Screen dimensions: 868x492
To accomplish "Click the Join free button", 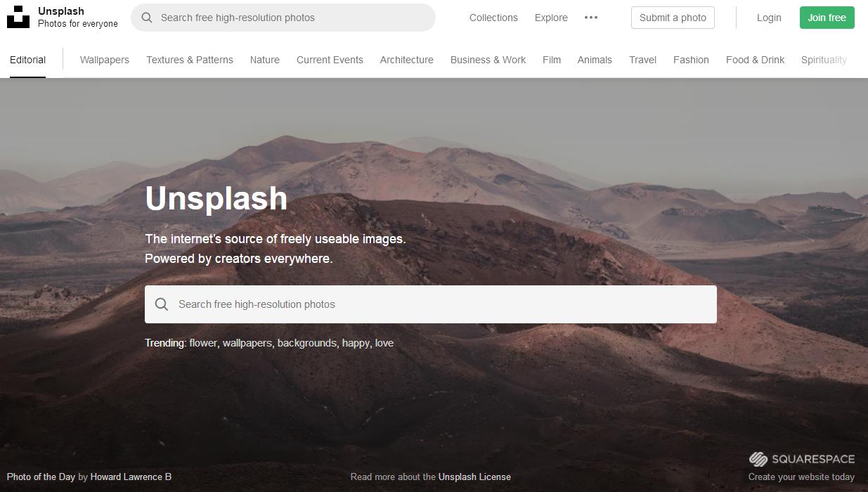I will [827, 18].
